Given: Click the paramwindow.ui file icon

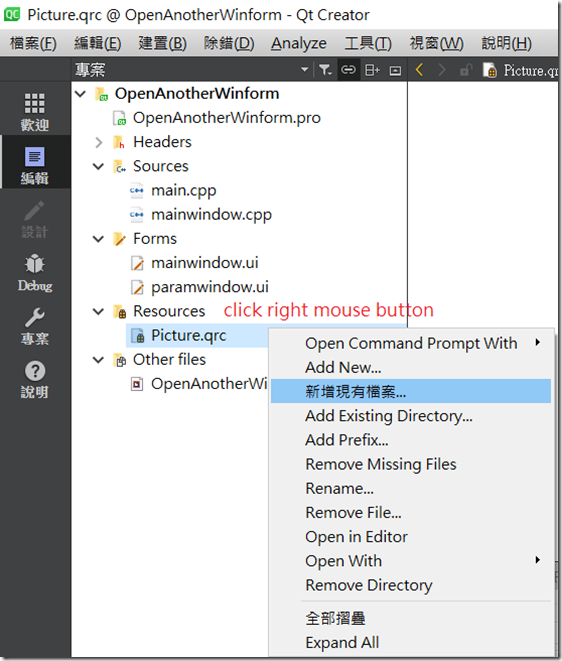Looking at the screenshot, I should 137,287.
